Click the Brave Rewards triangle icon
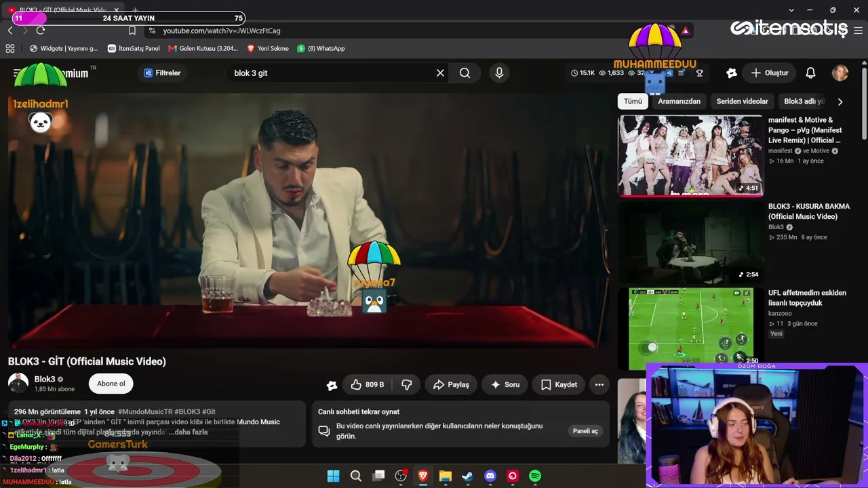 (686, 30)
